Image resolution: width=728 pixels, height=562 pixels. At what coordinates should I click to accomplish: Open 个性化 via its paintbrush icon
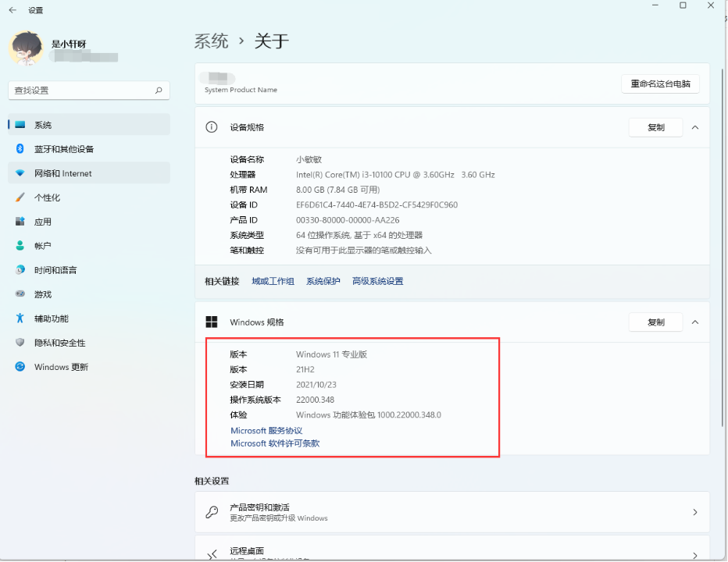pos(20,197)
